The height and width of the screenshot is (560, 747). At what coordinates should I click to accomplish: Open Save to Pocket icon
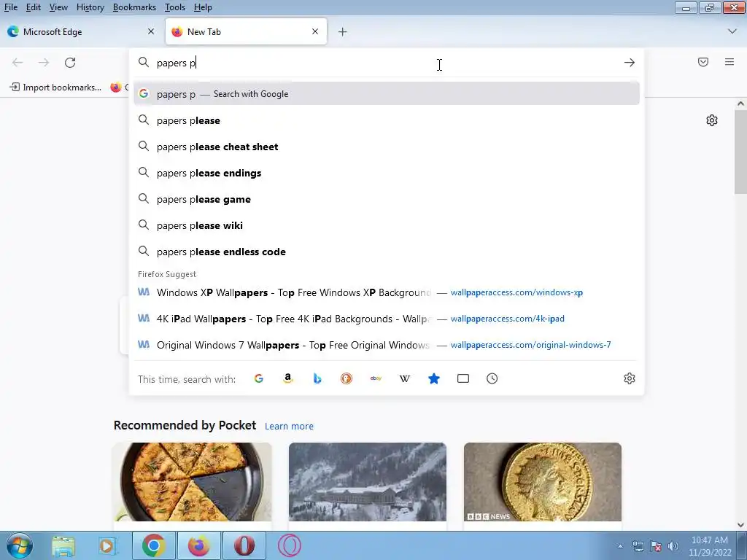pyautogui.click(x=703, y=62)
